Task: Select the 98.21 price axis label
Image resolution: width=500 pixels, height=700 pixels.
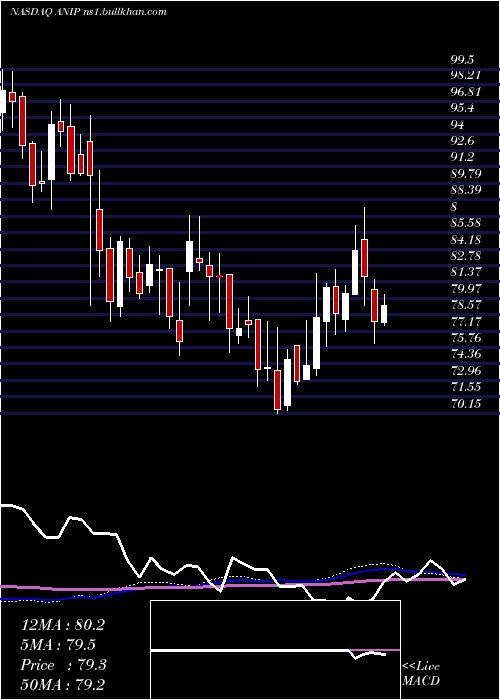Action: 465,76
